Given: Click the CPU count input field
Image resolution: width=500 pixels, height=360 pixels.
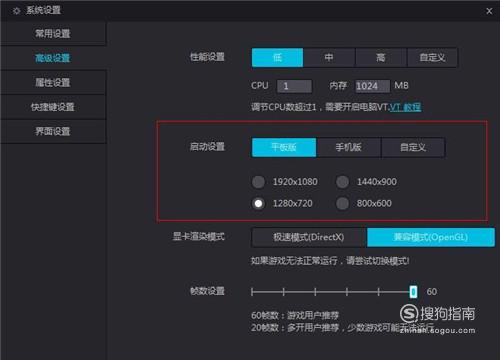Looking at the screenshot, I should (x=294, y=86).
